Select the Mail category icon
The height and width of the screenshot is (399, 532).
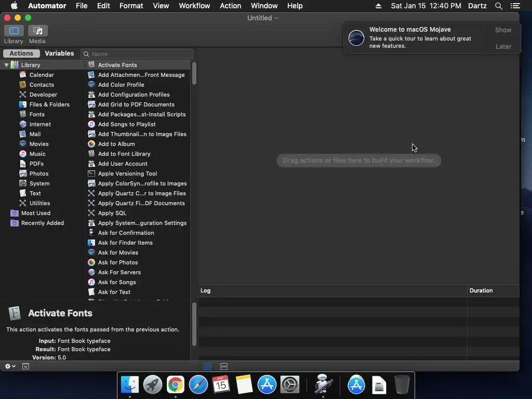(x=23, y=134)
